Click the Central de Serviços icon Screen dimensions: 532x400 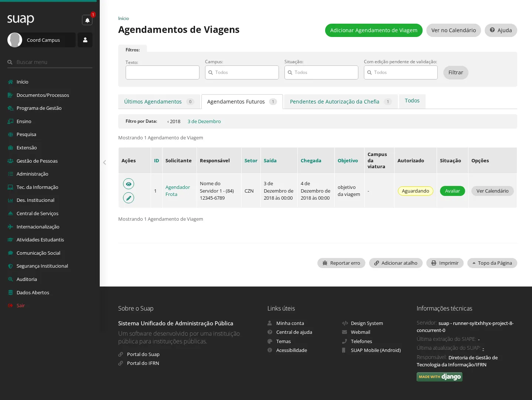10,213
